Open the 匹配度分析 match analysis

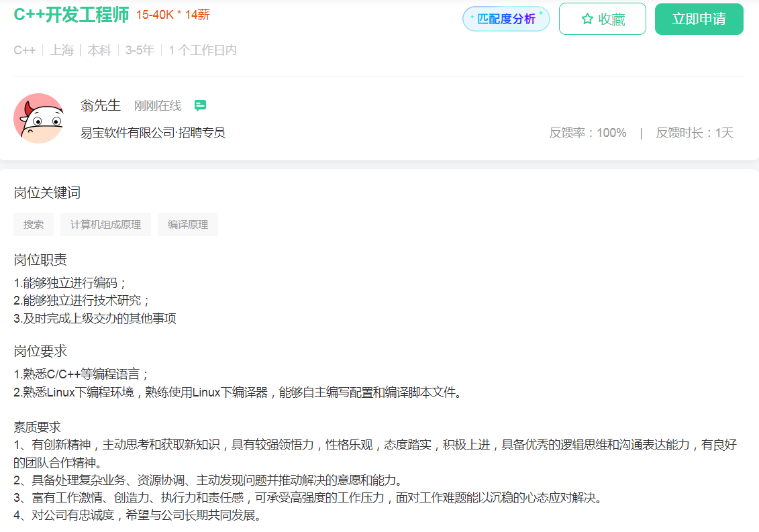pyautogui.click(x=506, y=19)
